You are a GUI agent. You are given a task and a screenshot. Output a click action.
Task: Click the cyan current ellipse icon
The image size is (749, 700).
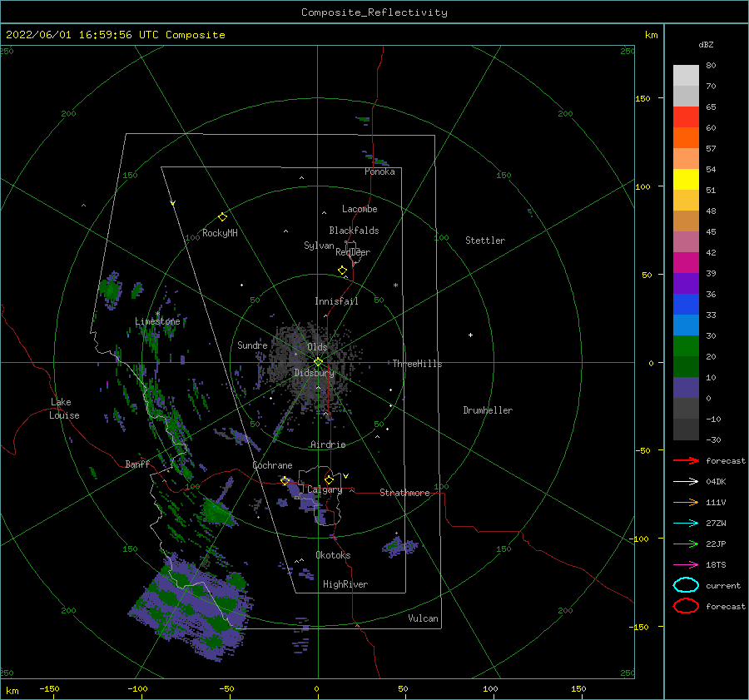686,585
